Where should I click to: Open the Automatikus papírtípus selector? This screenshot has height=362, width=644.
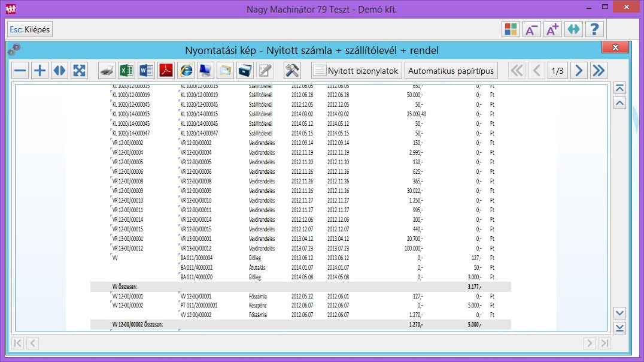point(451,71)
